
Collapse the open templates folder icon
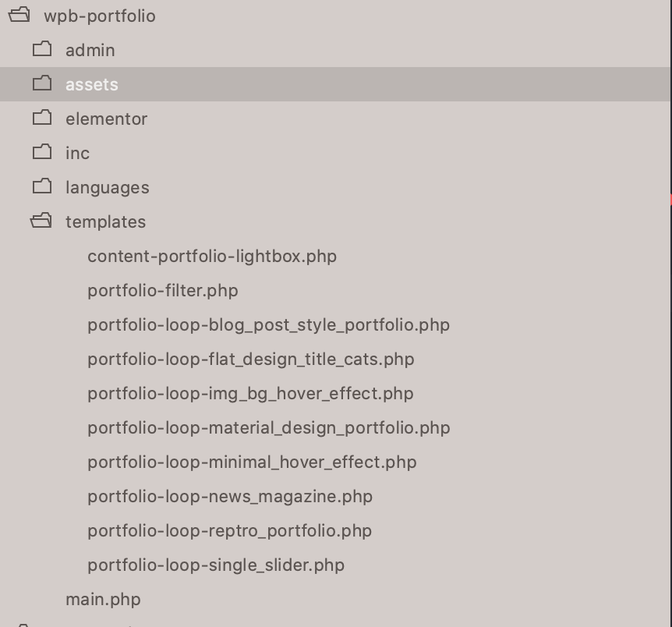click(41, 221)
